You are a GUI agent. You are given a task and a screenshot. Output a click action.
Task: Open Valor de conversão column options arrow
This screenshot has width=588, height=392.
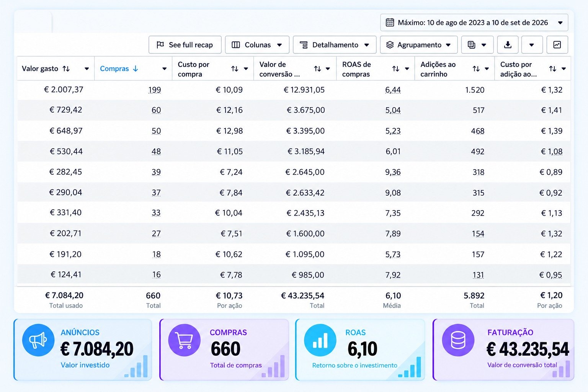328,69
